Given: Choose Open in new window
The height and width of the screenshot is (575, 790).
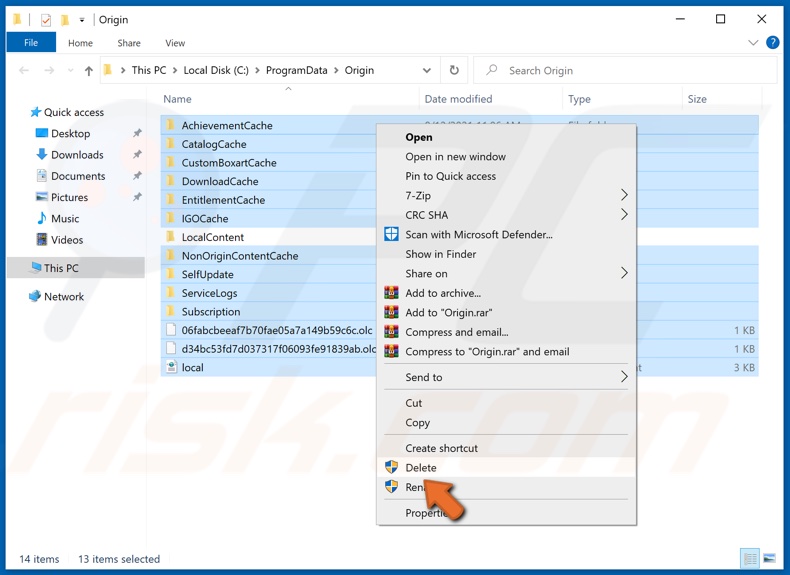Looking at the screenshot, I should click(455, 157).
